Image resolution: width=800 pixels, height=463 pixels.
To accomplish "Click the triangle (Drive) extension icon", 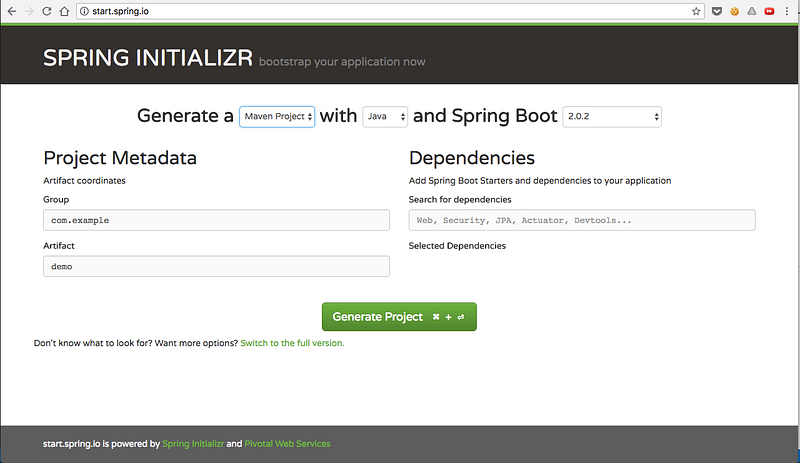I will click(752, 11).
